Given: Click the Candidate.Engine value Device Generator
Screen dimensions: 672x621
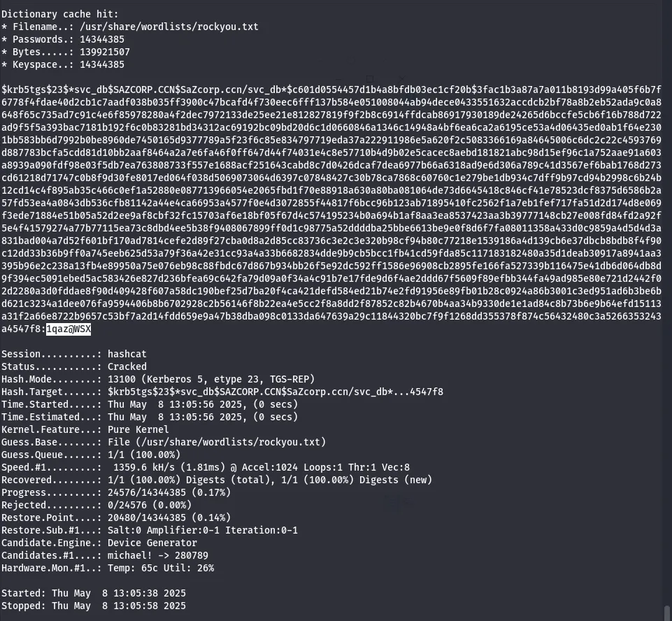Looking at the screenshot, I should click(x=152, y=543).
